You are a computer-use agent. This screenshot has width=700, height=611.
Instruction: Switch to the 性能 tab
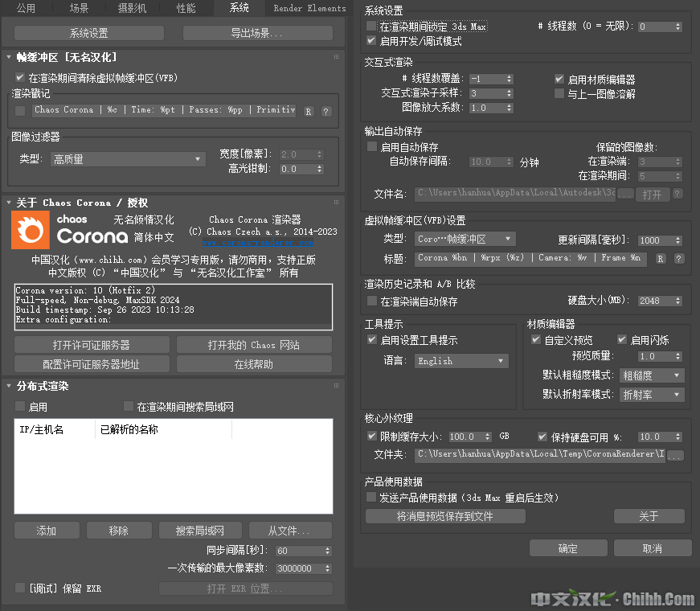point(186,8)
